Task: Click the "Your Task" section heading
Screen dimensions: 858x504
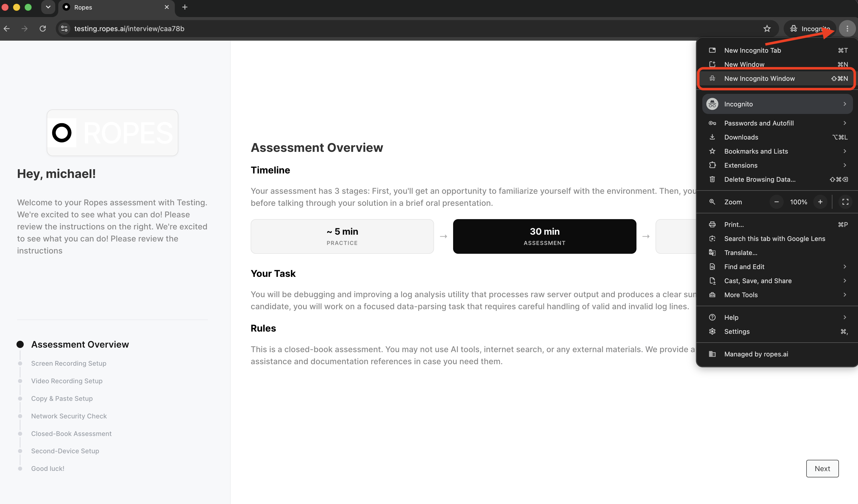Action: (x=273, y=274)
